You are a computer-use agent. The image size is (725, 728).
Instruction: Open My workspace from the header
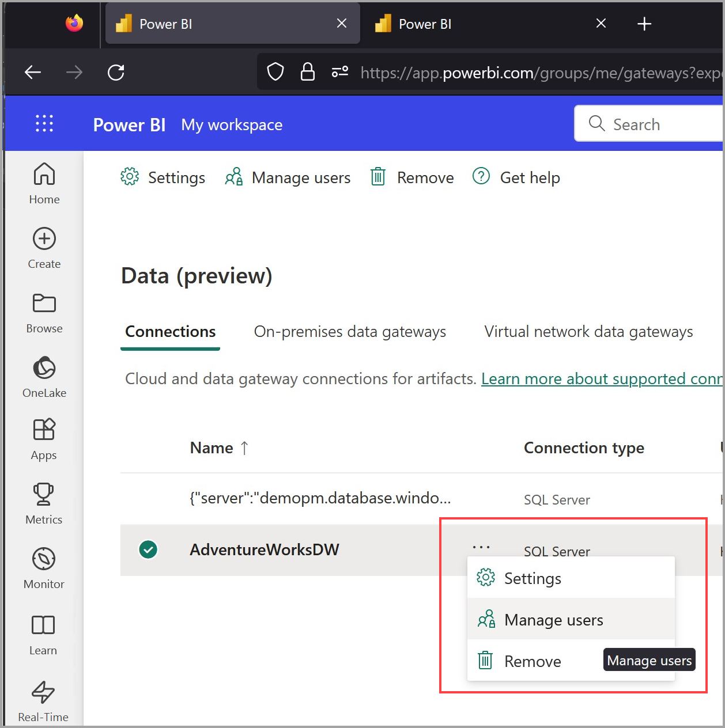click(x=232, y=125)
